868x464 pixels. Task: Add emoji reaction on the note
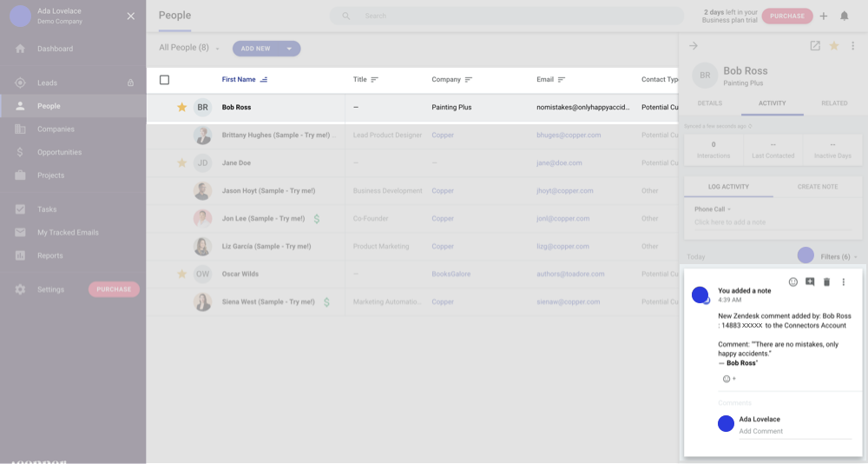coord(792,282)
